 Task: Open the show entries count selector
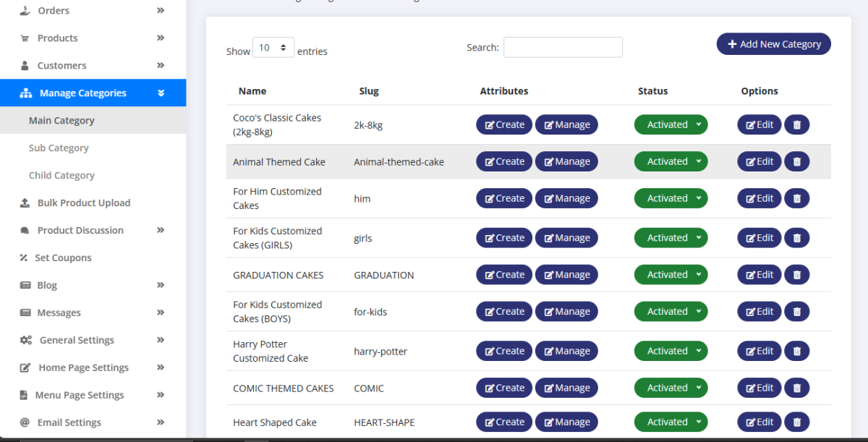(x=273, y=48)
